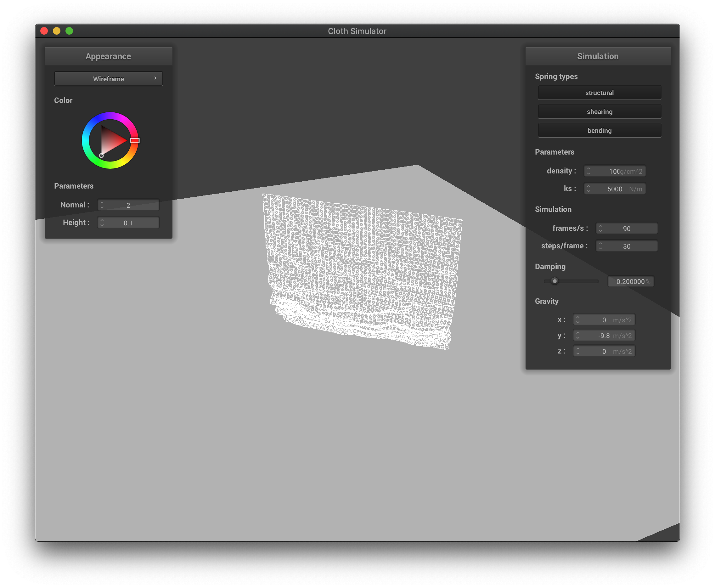Viewport: 715px width, 588px height.
Task: Click the density stepper arrows
Action: click(x=588, y=171)
